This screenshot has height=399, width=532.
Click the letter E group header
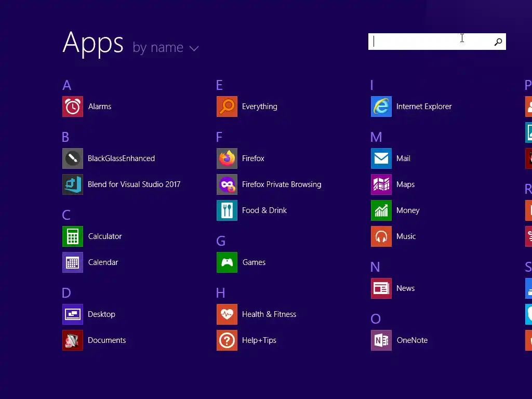coord(220,85)
